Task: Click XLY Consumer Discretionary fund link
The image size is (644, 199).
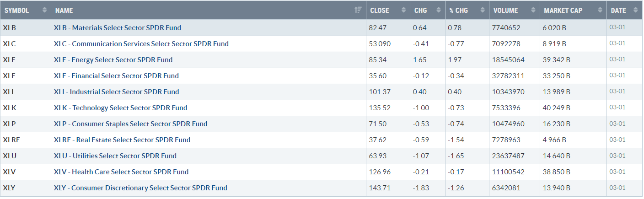Action: point(140,188)
